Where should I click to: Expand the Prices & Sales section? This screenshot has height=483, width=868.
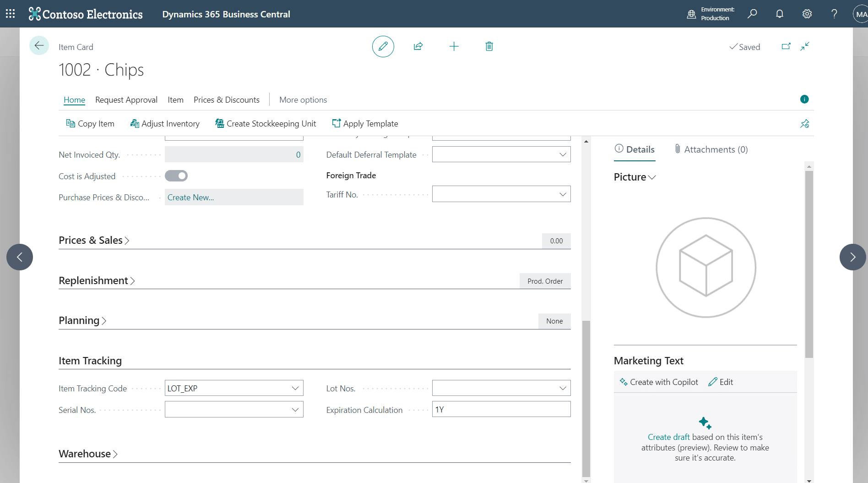94,241
